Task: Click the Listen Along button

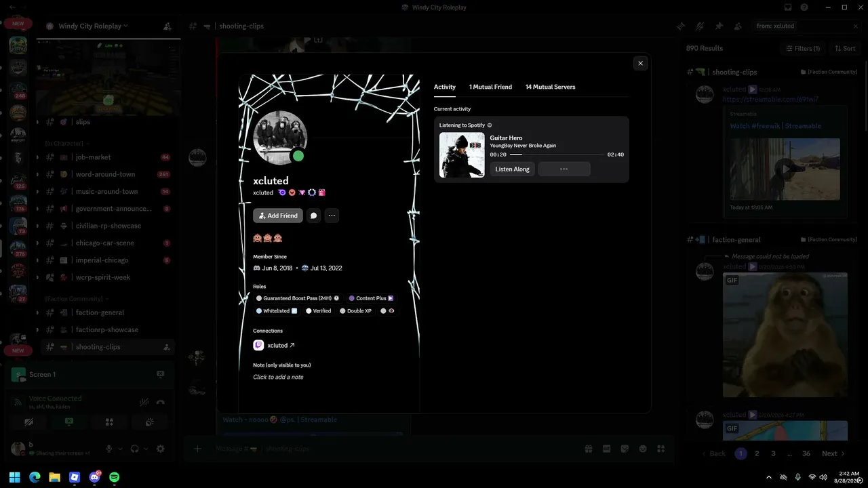Action: point(512,169)
